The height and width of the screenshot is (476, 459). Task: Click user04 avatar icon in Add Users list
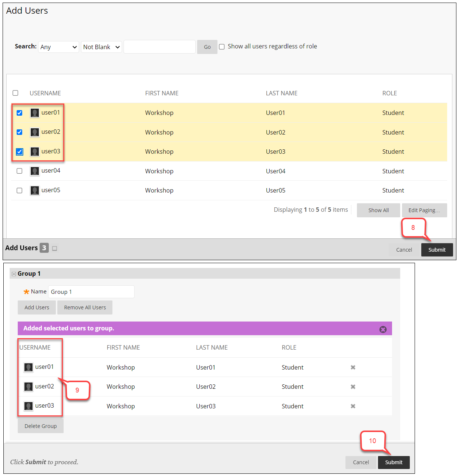[x=35, y=171]
